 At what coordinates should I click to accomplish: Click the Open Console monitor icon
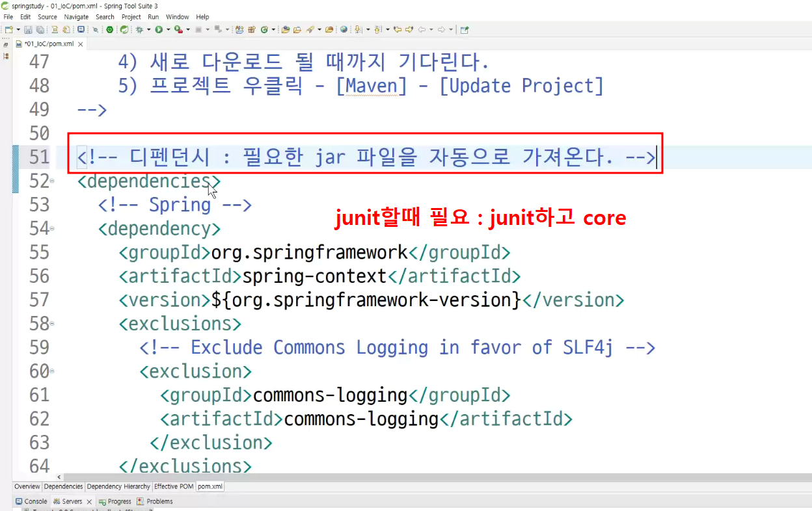click(81, 29)
